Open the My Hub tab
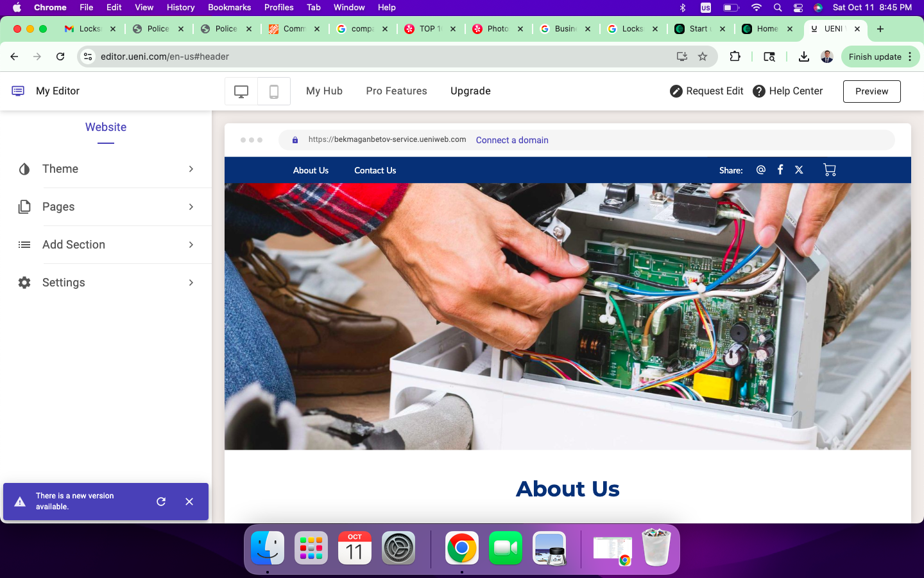Screen dimensions: 924x578 coord(324,91)
